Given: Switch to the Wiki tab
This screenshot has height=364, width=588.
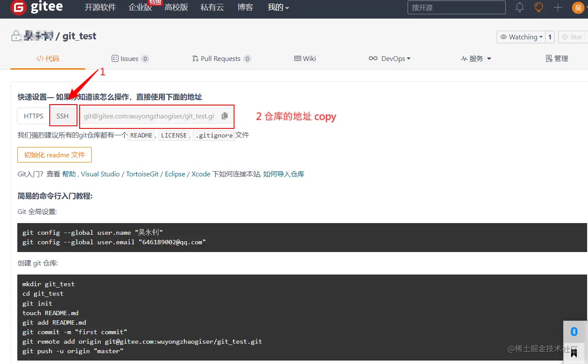Looking at the screenshot, I should pos(305,58).
